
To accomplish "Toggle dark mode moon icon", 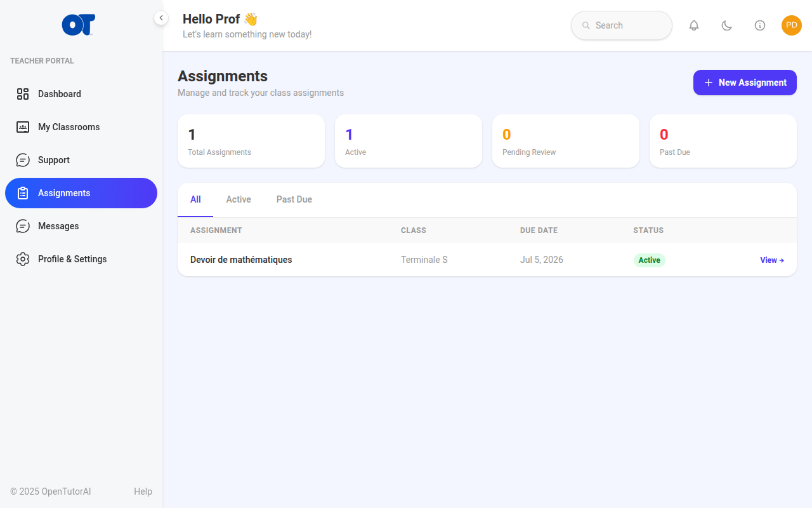I will (727, 25).
